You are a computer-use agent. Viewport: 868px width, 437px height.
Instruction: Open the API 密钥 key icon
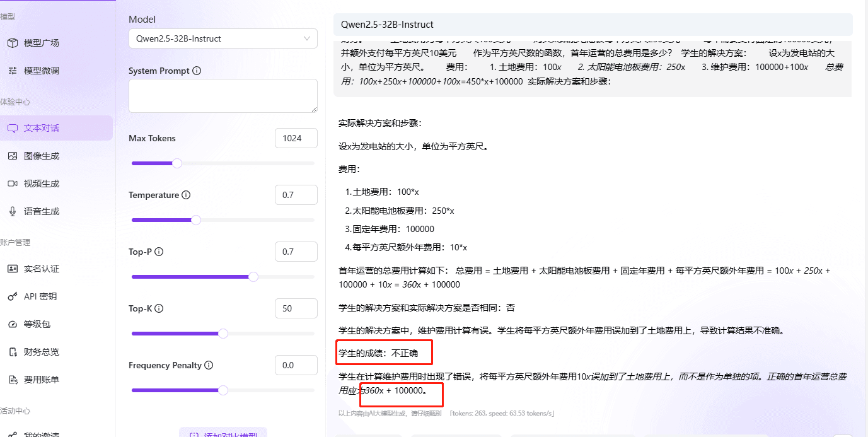click(13, 296)
